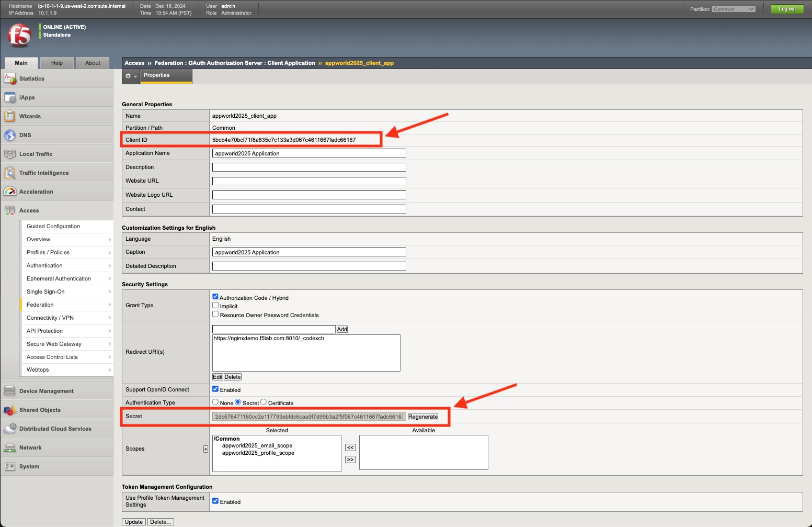Switch to the Help tab

click(x=57, y=63)
